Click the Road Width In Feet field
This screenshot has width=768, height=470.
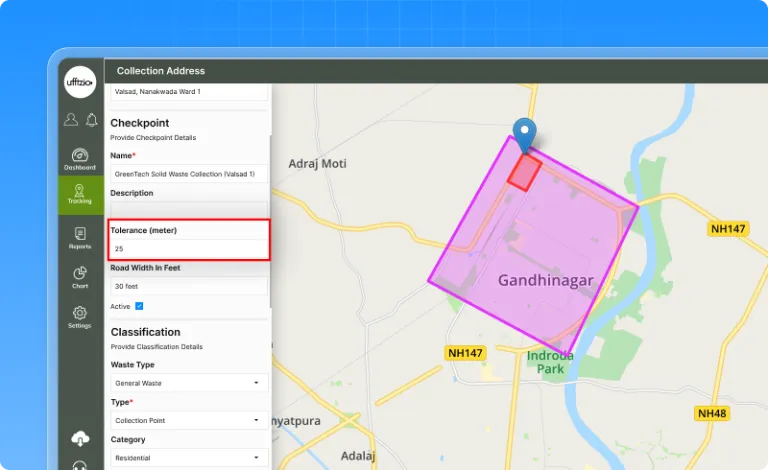click(189, 286)
